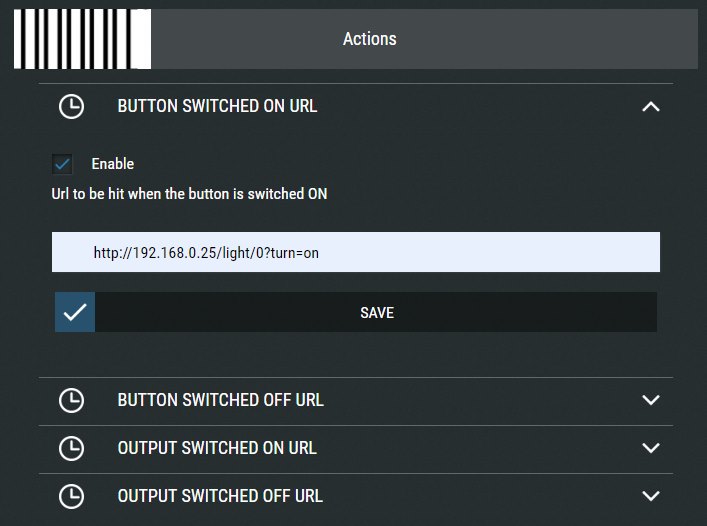Click the clock icon beside Button Switched Off URL
The width and height of the screenshot is (707, 526).
(x=71, y=400)
